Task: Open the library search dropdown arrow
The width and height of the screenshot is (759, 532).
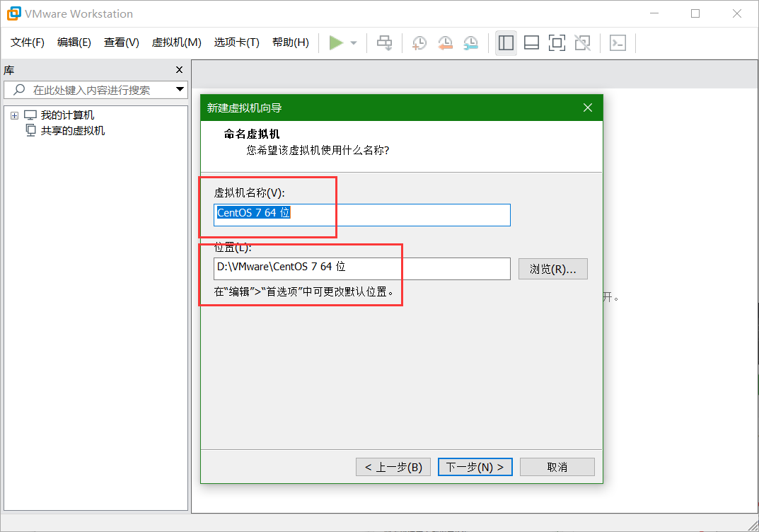Action: coord(180,90)
